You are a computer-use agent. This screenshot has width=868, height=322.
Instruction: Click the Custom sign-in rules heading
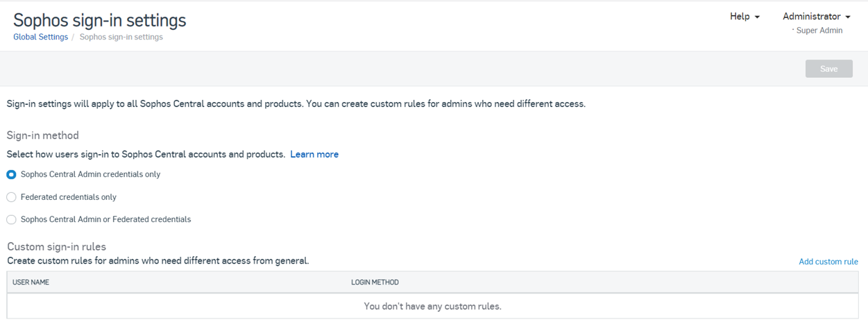(56, 246)
